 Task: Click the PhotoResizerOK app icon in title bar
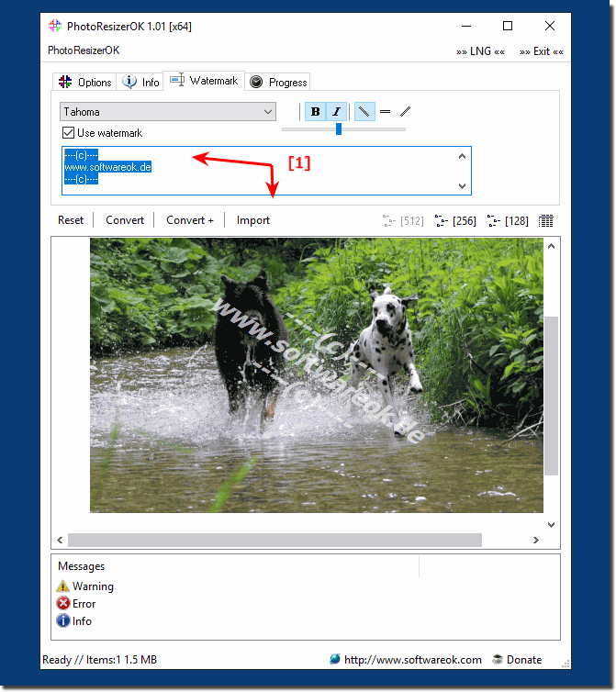pyautogui.click(x=55, y=26)
